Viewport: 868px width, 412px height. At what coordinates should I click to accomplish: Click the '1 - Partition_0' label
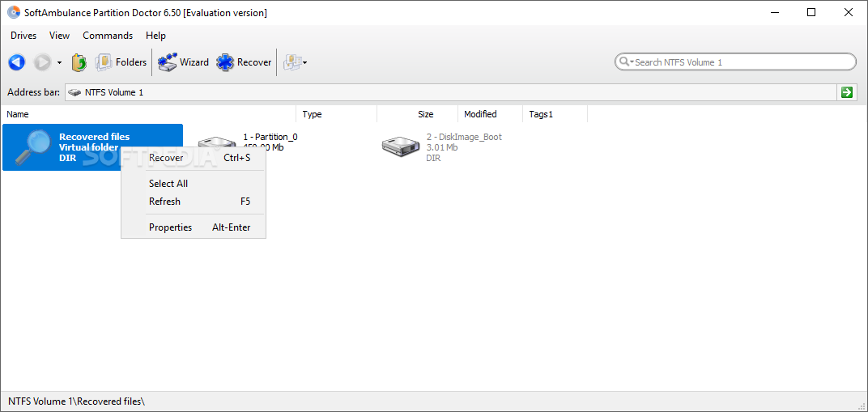click(270, 137)
